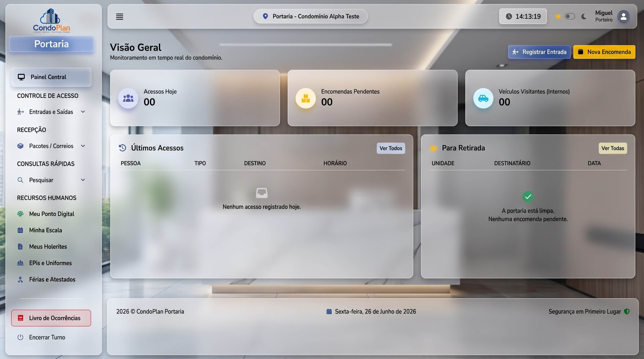Click the calendar icon of Minha Escala
This screenshot has width=644, height=359.
coord(20,230)
